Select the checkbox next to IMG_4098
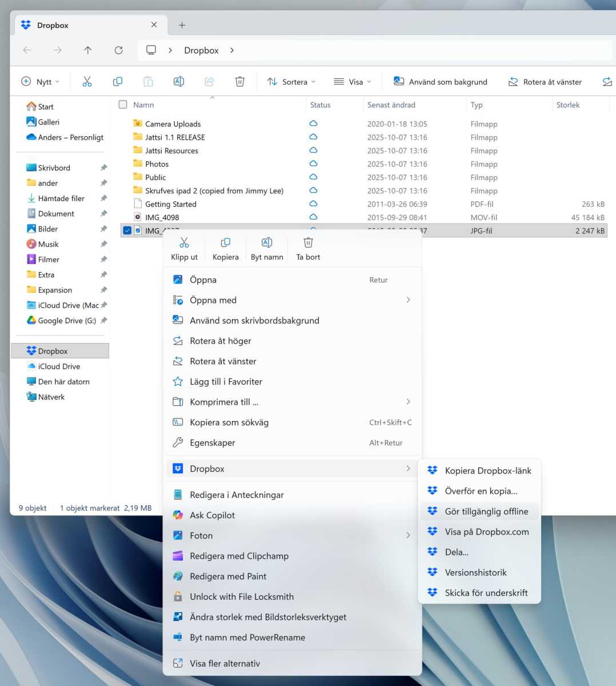 pos(127,217)
